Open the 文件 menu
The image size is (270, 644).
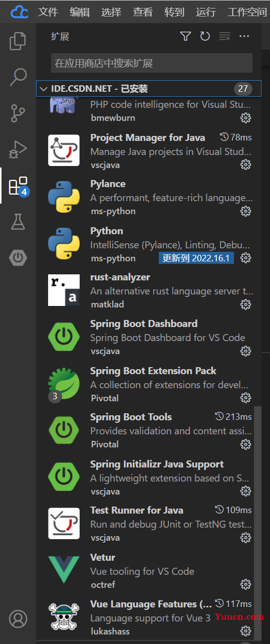[x=48, y=12]
